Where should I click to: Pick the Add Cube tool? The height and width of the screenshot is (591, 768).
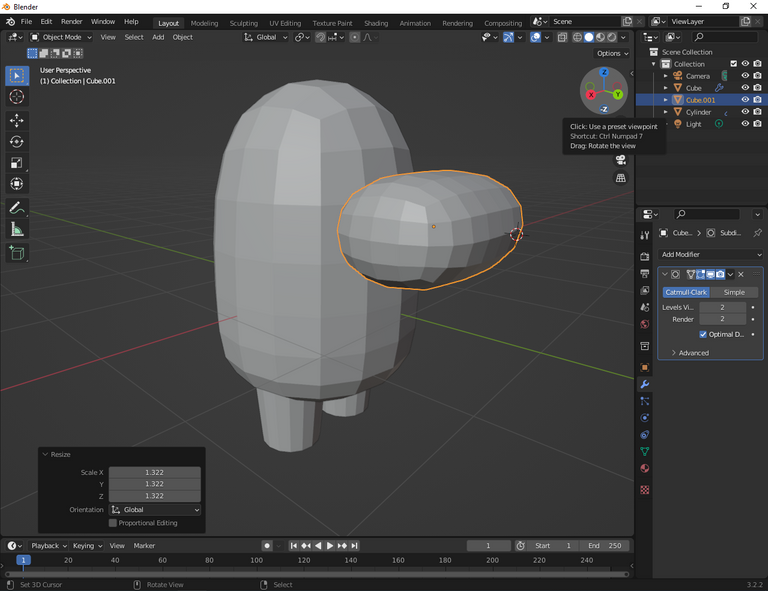click(x=17, y=253)
